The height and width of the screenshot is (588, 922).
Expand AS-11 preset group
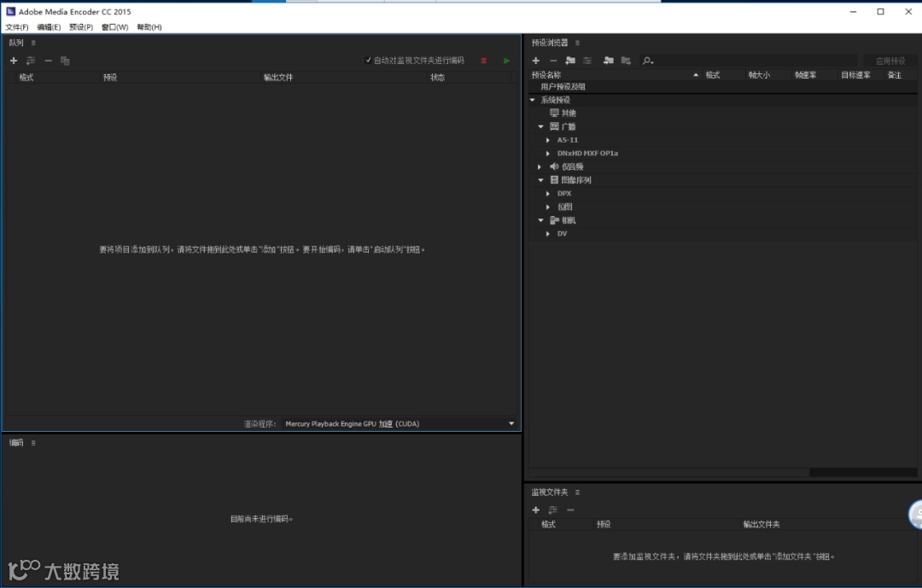[548, 140]
